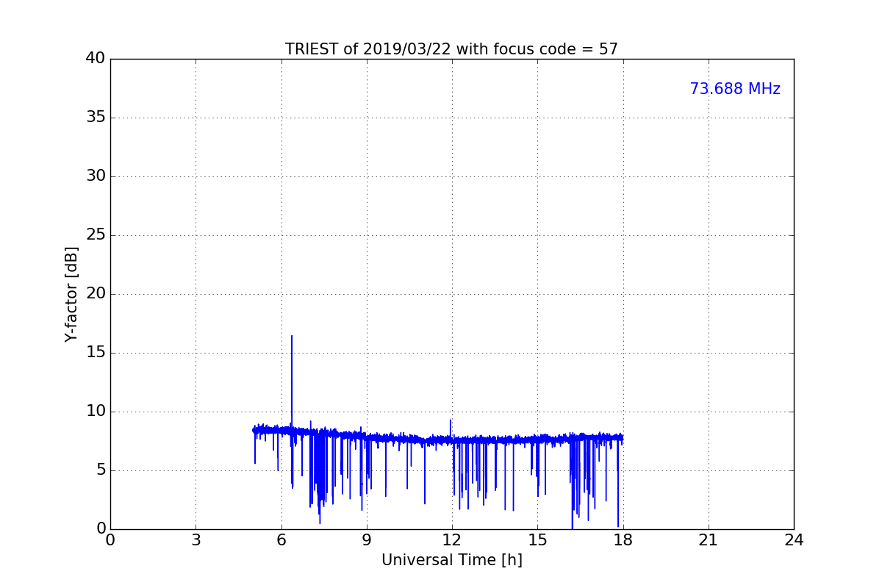The image size is (882, 588).
Task: Click y-axis tick label '35'
Action: click(x=96, y=118)
